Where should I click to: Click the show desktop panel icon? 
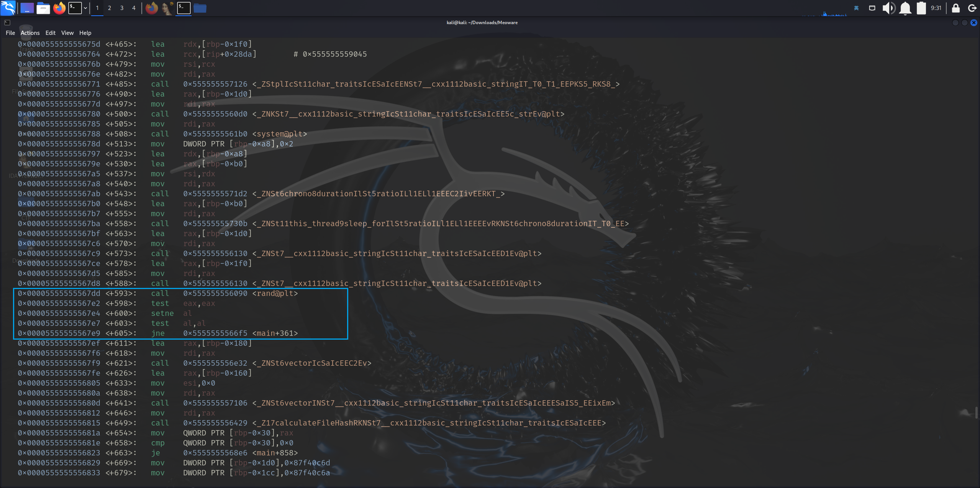[x=27, y=8]
